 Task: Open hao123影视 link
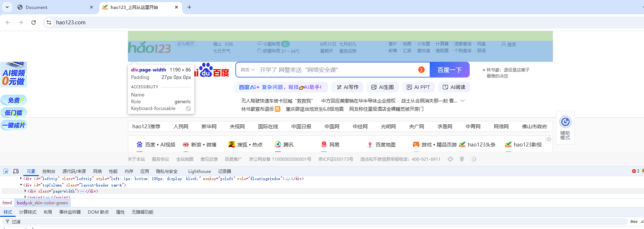pyautogui.click(x=523, y=145)
